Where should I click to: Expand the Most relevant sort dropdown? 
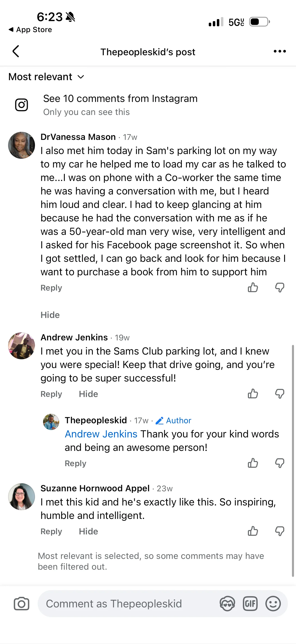[46, 77]
